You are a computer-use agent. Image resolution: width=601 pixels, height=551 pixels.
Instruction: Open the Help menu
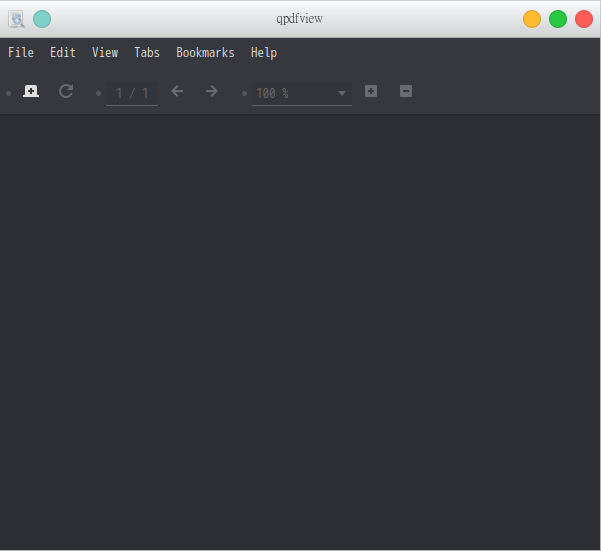[x=264, y=52]
